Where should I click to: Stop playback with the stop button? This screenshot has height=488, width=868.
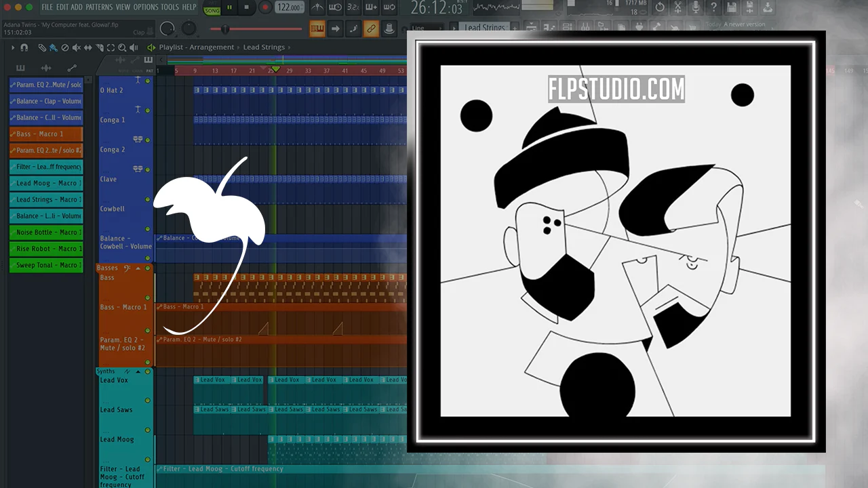click(x=246, y=8)
